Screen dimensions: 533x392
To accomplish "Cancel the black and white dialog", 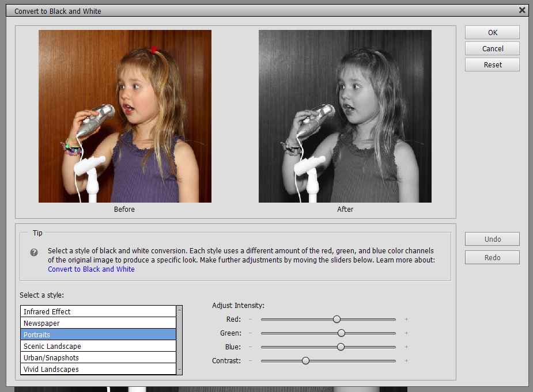I will pos(492,48).
